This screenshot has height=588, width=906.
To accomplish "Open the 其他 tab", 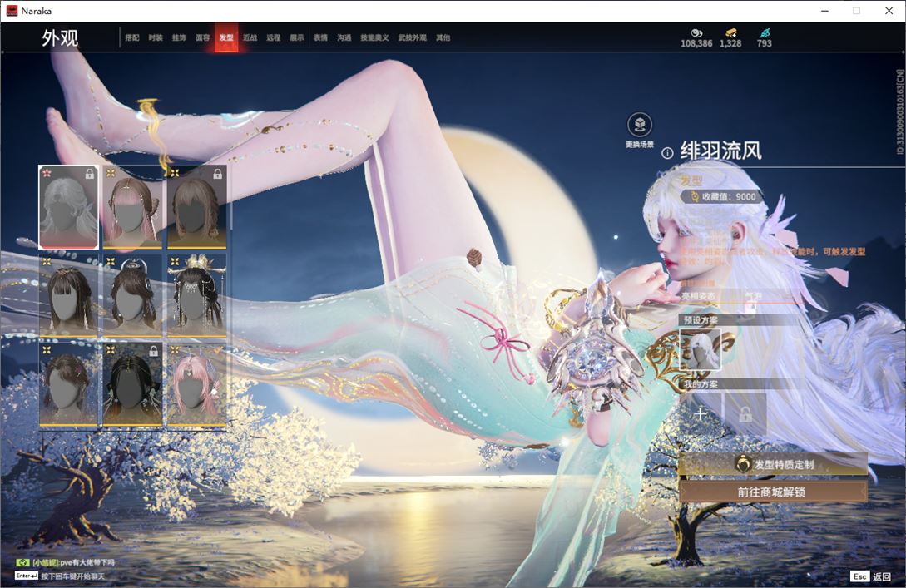I will [443, 37].
